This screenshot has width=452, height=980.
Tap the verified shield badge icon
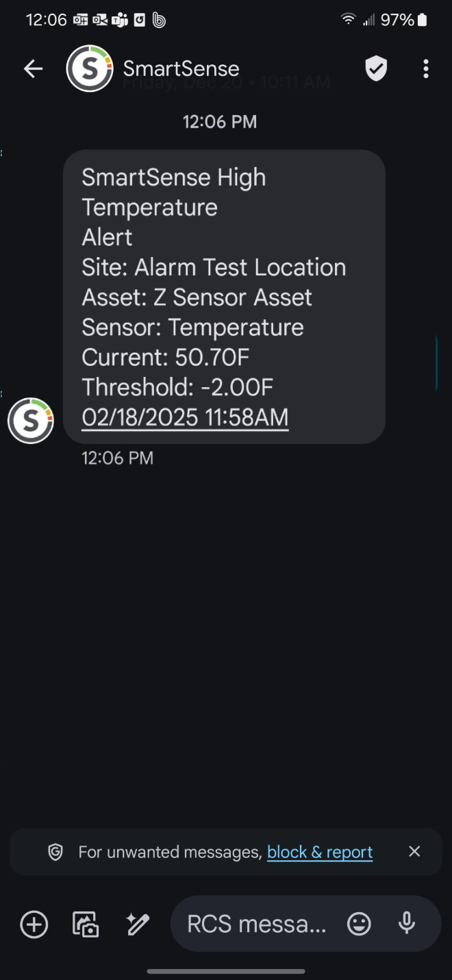376,69
